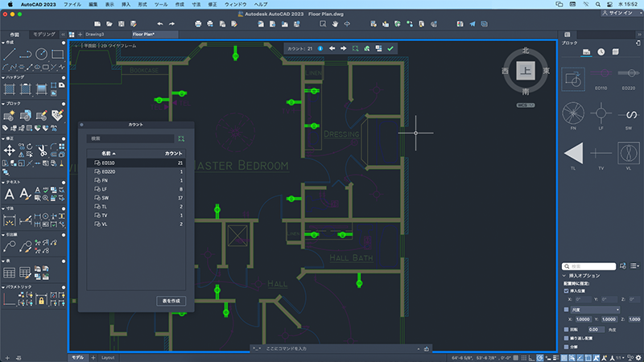
Task: Collapse the ハッチング tool group
Action: click(3, 77)
